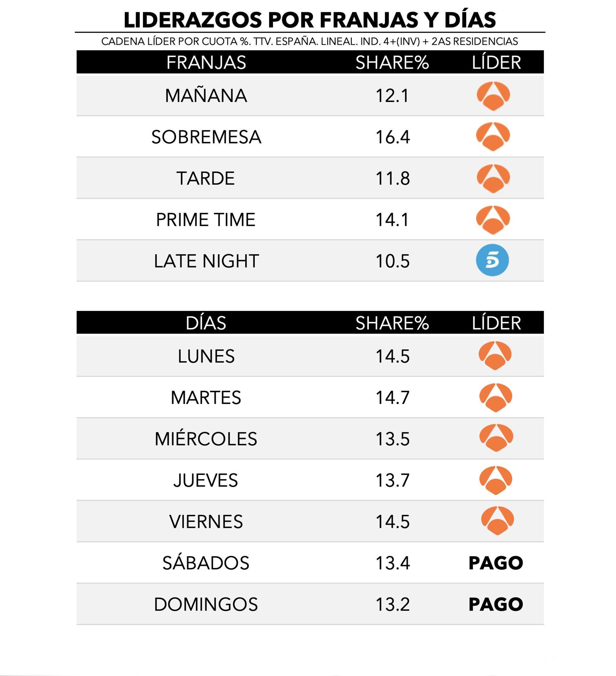This screenshot has height=676, width=616.
Task: Click the Telecinco logo in the Late Night row
Action: pos(492,260)
